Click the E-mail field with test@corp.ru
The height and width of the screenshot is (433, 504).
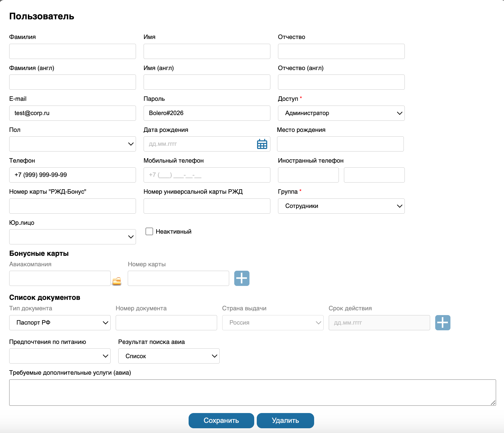(73, 113)
